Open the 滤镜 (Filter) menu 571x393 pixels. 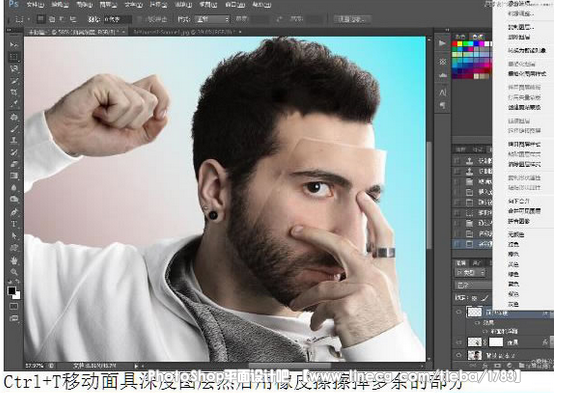[183, 5]
